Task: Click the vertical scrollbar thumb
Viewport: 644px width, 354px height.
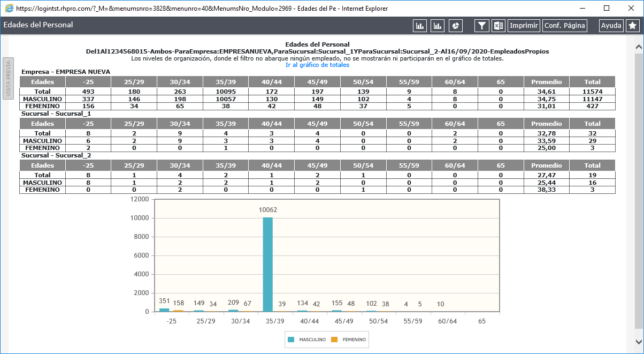Action: click(x=639, y=190)
